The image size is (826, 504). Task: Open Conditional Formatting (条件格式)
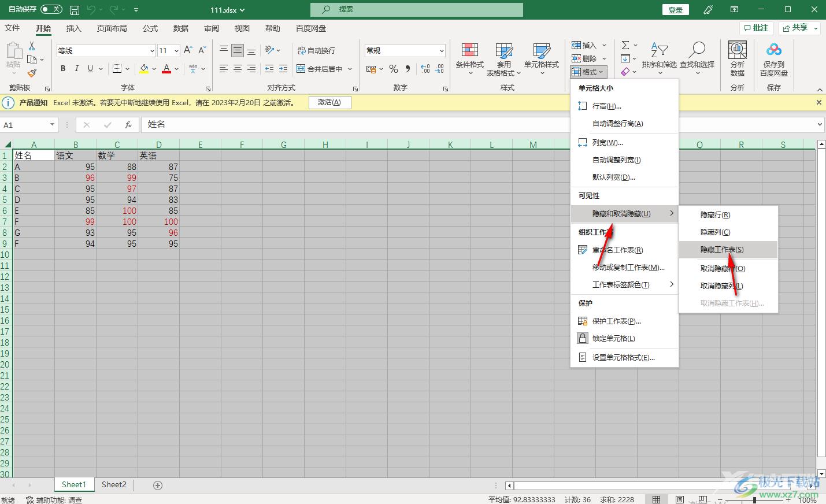pyautogui.click(x=470, y=59)
